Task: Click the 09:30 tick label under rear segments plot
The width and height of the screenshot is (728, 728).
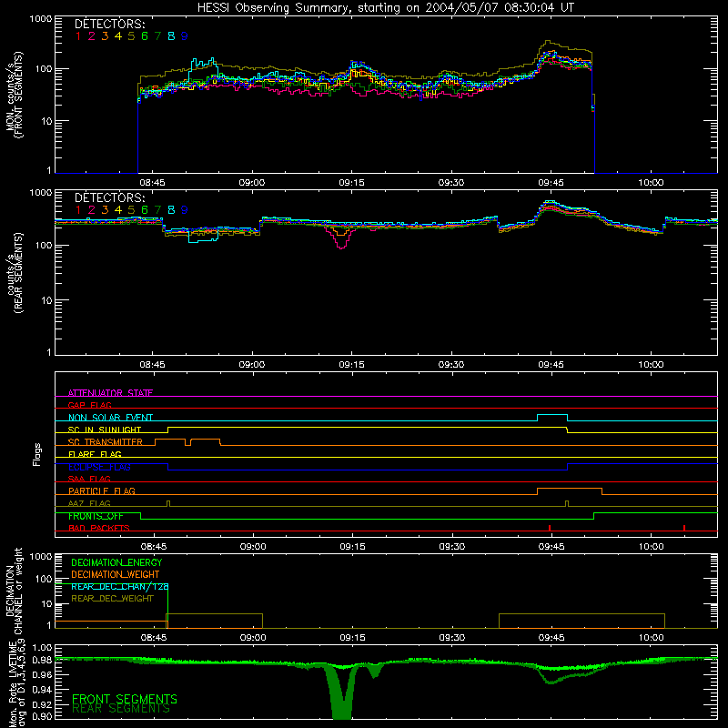Action: coord(451,365)
